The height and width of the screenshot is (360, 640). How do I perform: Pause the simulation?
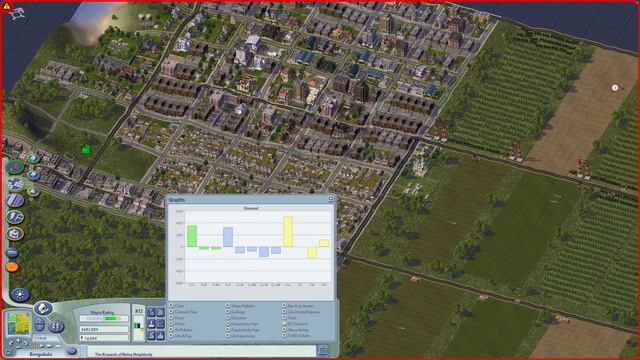pyautogui.click(x=35, y=346)
